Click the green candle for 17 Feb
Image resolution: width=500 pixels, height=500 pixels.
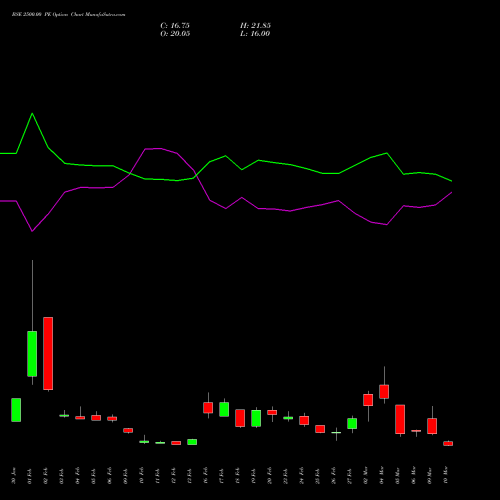(224, 409)
